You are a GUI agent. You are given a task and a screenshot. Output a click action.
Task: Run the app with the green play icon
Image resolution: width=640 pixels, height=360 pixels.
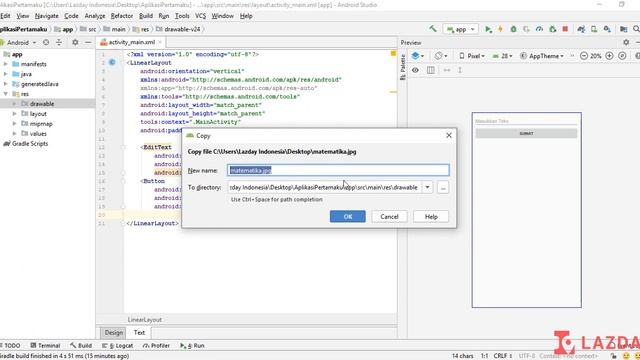click(488, 29)
